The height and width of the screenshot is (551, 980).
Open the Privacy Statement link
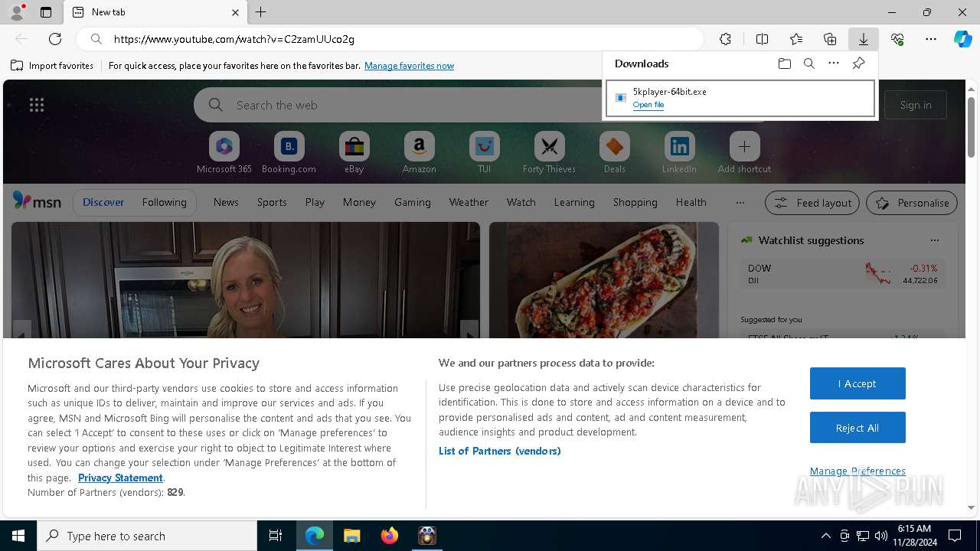tap(120, 478)
